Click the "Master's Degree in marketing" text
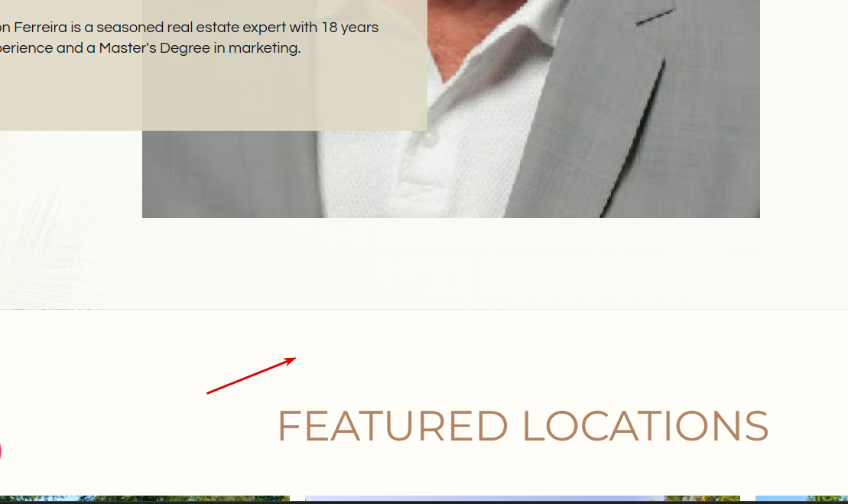 coord(200,48)
